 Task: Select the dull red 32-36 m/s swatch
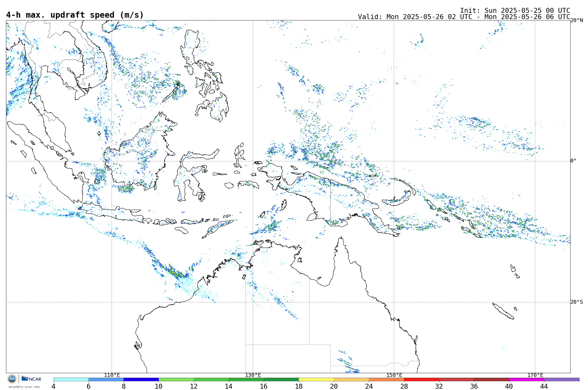pos(457,379)
